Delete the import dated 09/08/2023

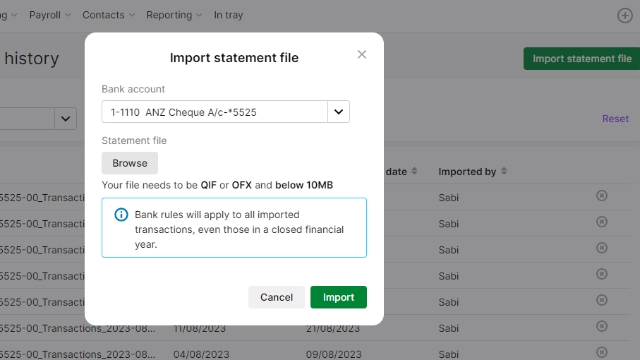[x=602, y=352]
